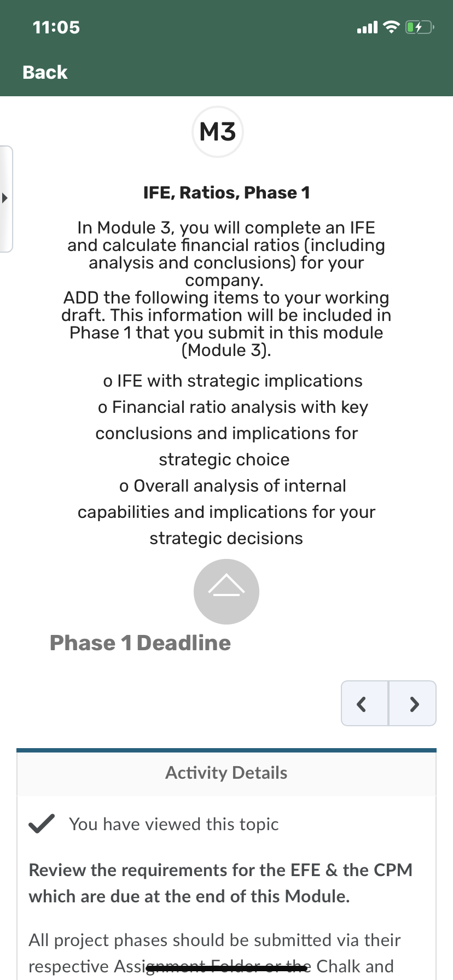453x980 pixels.
Task: Go to next topic chevron
Action: [x=413, y=703]
